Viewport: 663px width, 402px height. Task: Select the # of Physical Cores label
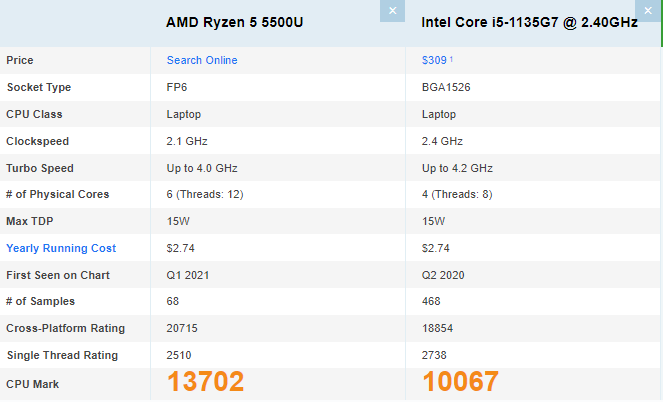[58, 194]
